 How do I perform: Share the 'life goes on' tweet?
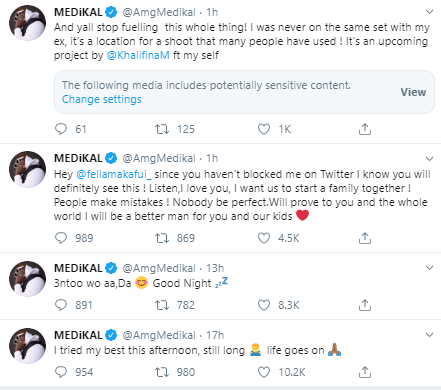pyautogui.click(x=365, y=372)
